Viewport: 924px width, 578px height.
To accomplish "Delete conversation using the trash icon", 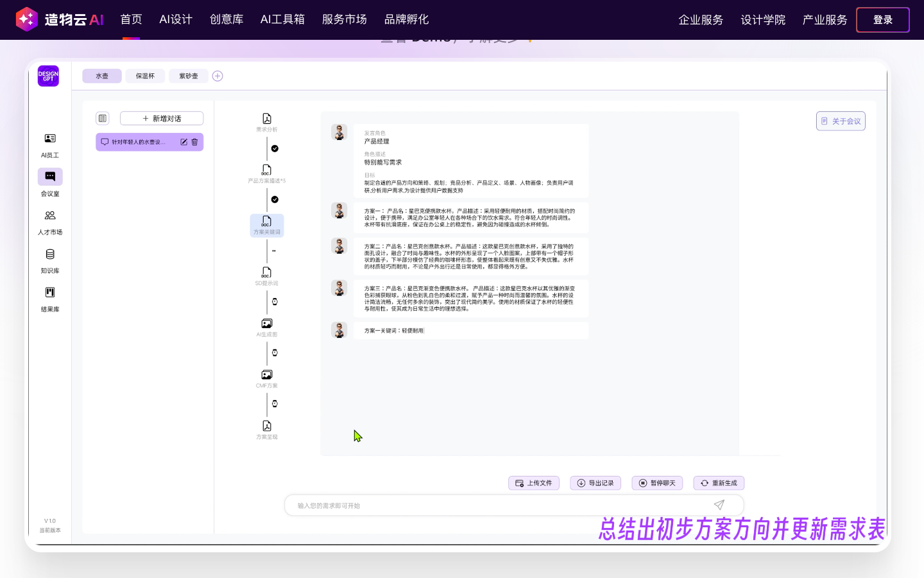I will point(194,142).
